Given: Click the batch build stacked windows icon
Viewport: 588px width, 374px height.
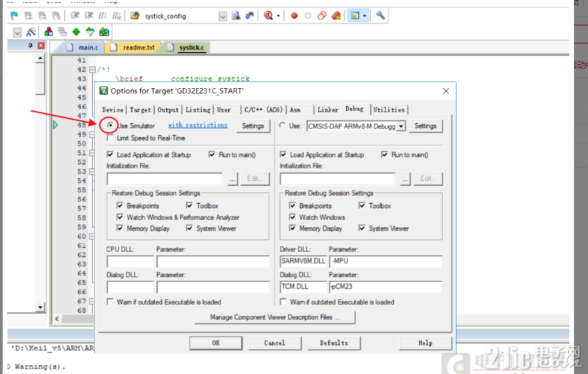Looking at the screenshot, I should point(62,32).
